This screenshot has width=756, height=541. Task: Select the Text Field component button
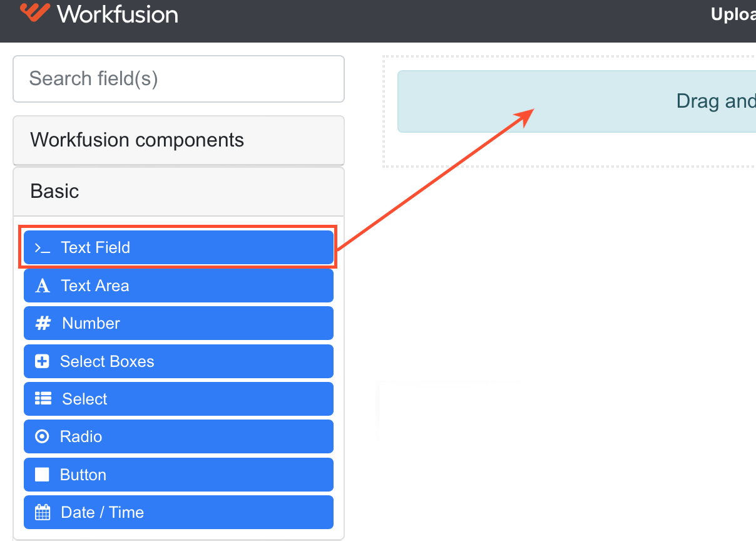pyautogui.click(x=178, y=247)
